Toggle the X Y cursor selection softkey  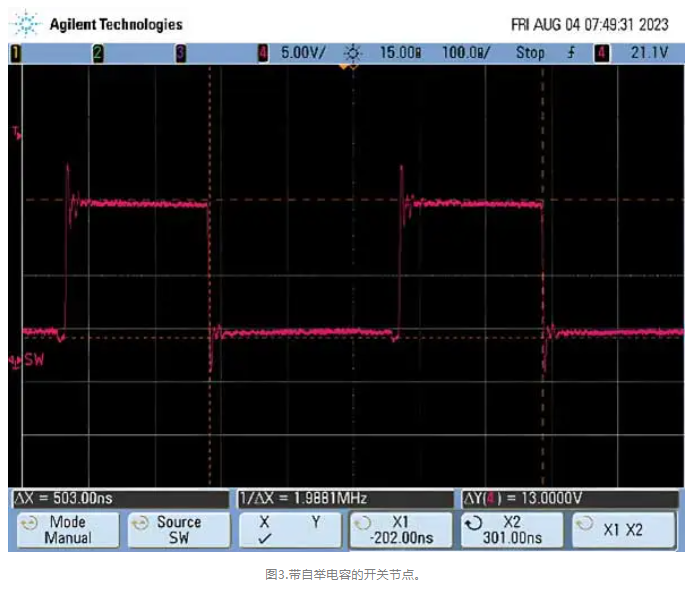[289, 529]
